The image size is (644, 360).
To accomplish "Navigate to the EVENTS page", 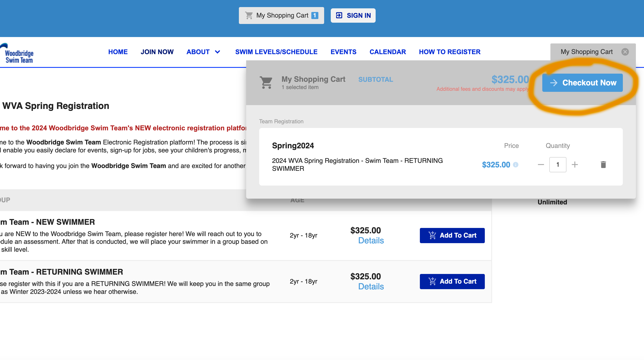I will tap(343, 52).
